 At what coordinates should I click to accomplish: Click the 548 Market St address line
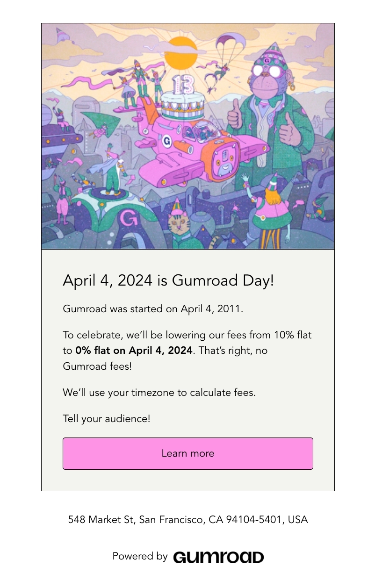tap(187, 519)
